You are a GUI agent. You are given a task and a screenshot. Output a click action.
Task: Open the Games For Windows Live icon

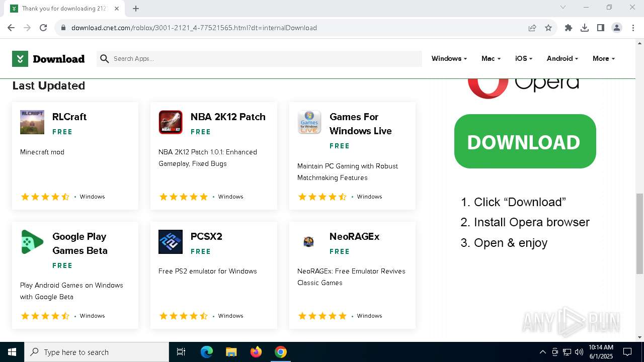pos(309,122)
